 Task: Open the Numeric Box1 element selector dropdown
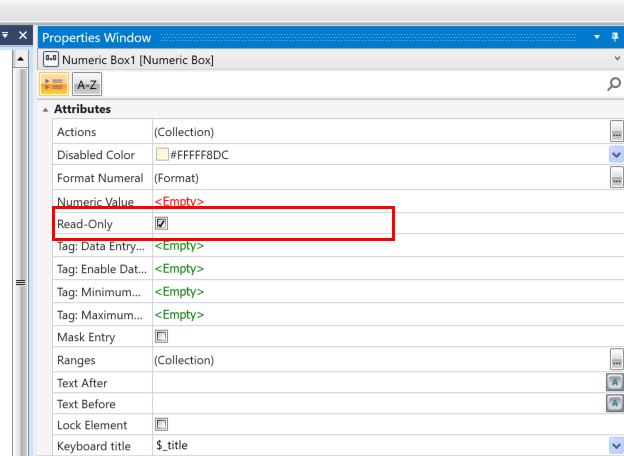pos(616,60)
